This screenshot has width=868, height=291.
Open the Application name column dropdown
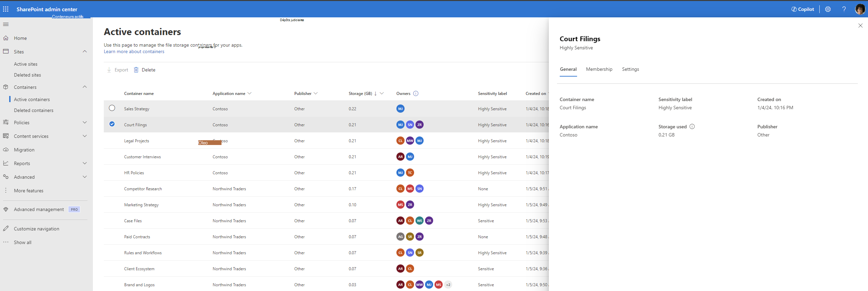pyautogui.click(x=249, y=94)
